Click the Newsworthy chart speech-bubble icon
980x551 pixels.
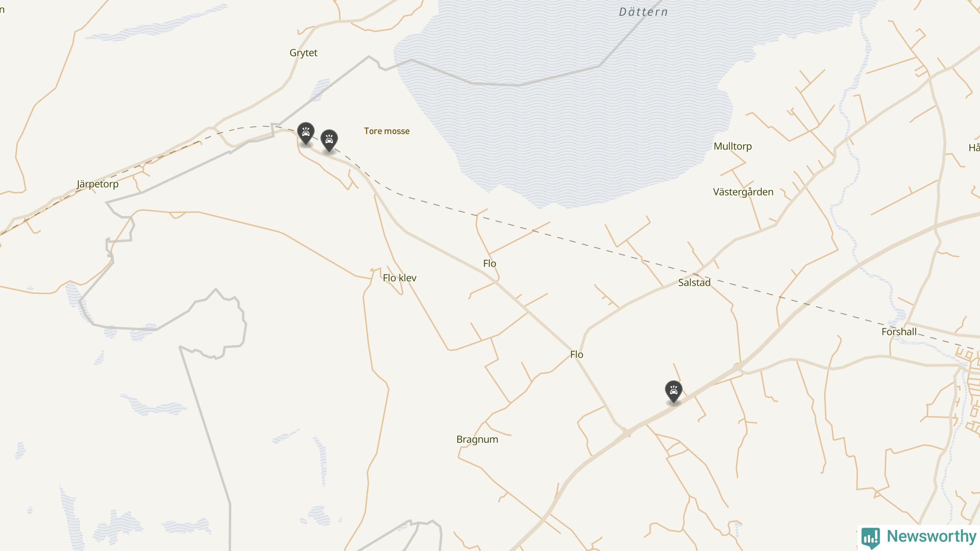tap(871, 537)
